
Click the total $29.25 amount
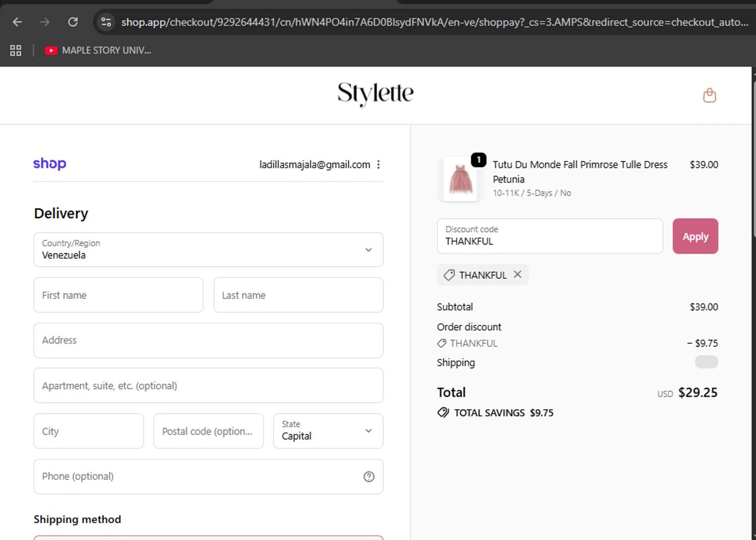pyautogui.click(x=698, y=392)
